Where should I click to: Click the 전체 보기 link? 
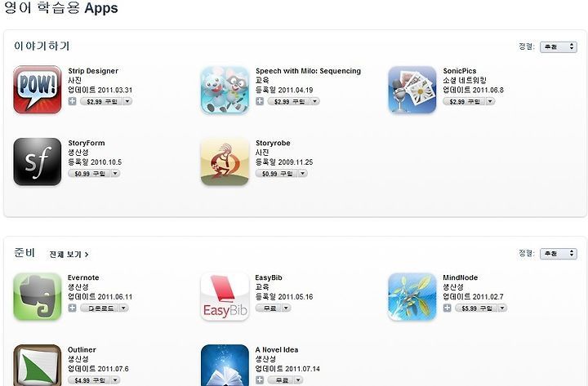point(69,255)
